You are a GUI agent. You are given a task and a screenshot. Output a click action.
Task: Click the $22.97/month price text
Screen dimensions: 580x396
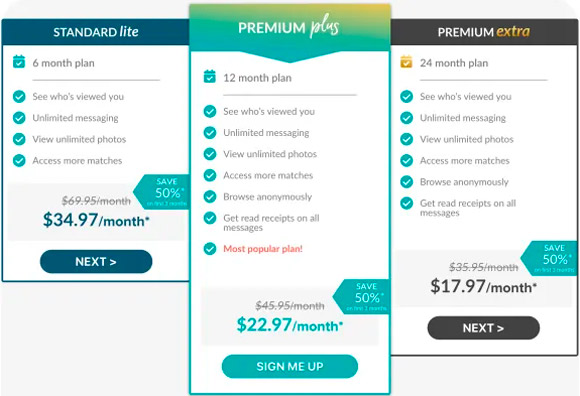tap(290, 325)
